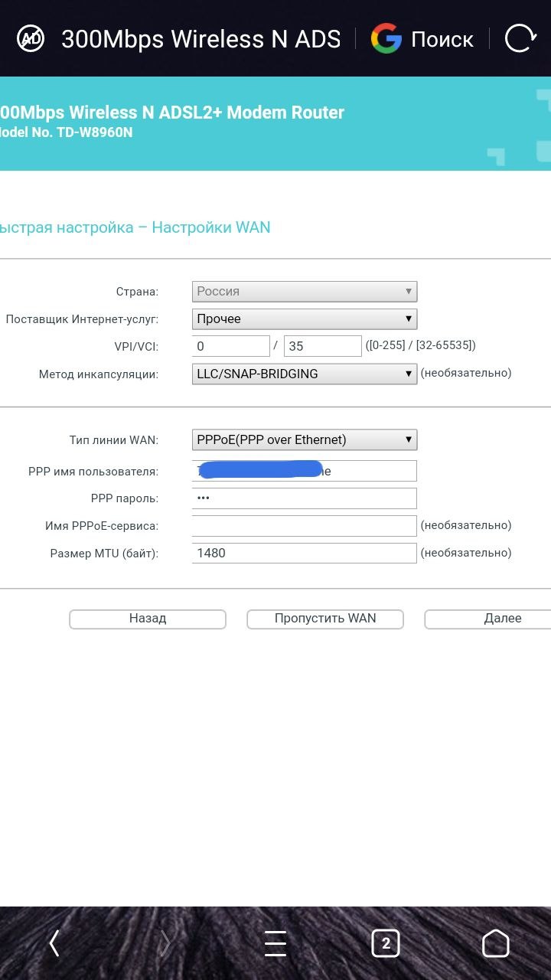Screen dimensions: 551x980
Task: Click (необязательно) next to Имя PPPoE-сервиса
Action: click(466, 524)
